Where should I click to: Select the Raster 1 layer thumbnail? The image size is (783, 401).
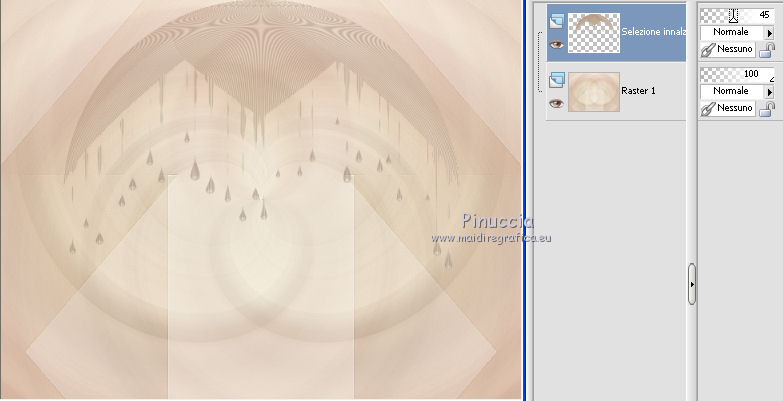594,92
